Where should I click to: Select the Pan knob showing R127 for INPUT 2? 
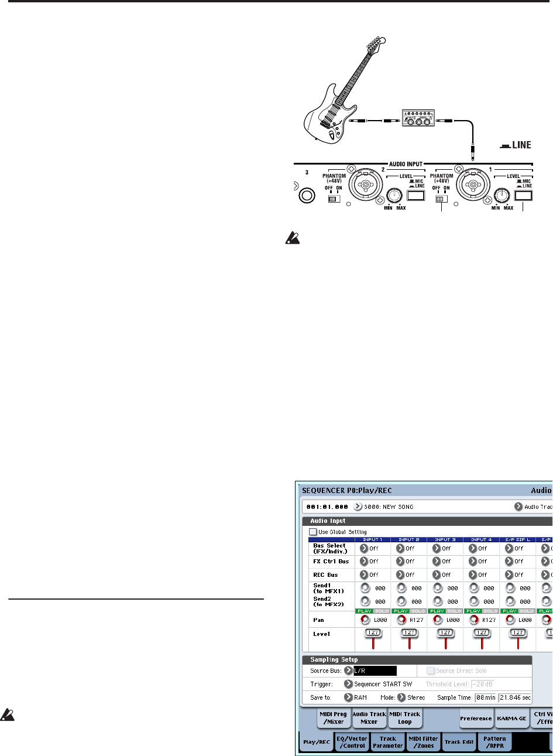pos(401,619)
